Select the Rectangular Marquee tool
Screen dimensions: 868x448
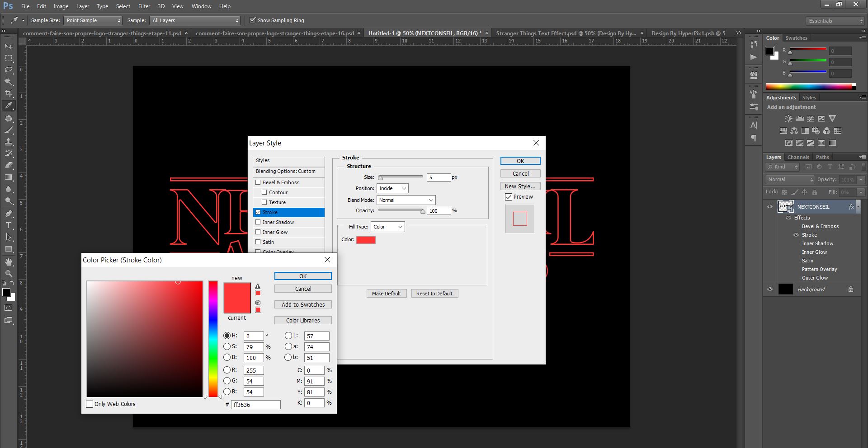(x=9, y=58)
